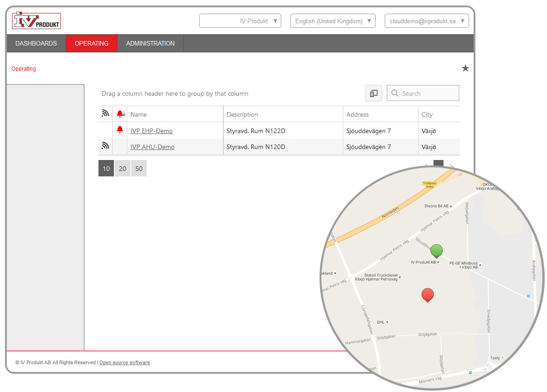The image size is (547, 392).
Task: Open the IVP EHP-Demo link
Action: [151, 131]
